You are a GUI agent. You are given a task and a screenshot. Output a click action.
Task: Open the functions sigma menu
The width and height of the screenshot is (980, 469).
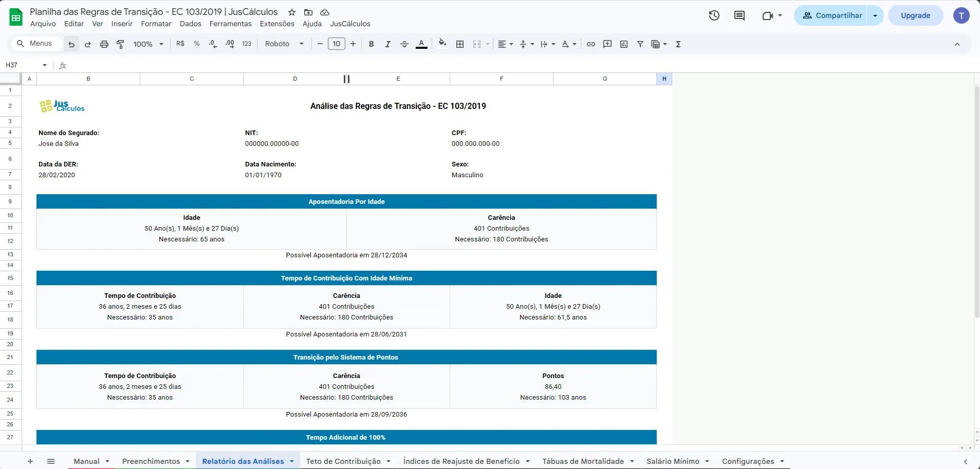(678, 44)
